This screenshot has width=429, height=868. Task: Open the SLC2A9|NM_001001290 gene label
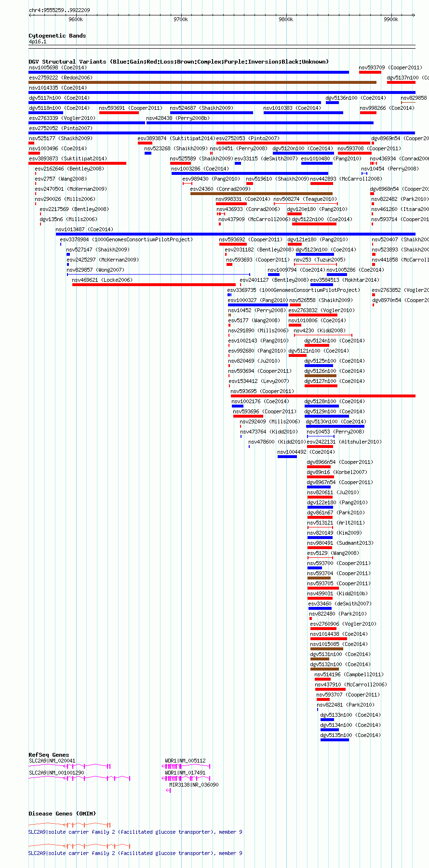[x=56, y=773]
